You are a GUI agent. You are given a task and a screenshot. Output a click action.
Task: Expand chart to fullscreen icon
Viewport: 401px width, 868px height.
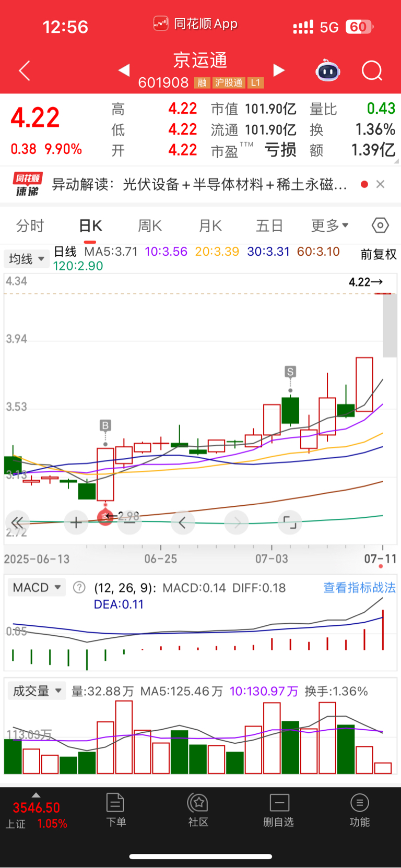[x=290, y=522]
